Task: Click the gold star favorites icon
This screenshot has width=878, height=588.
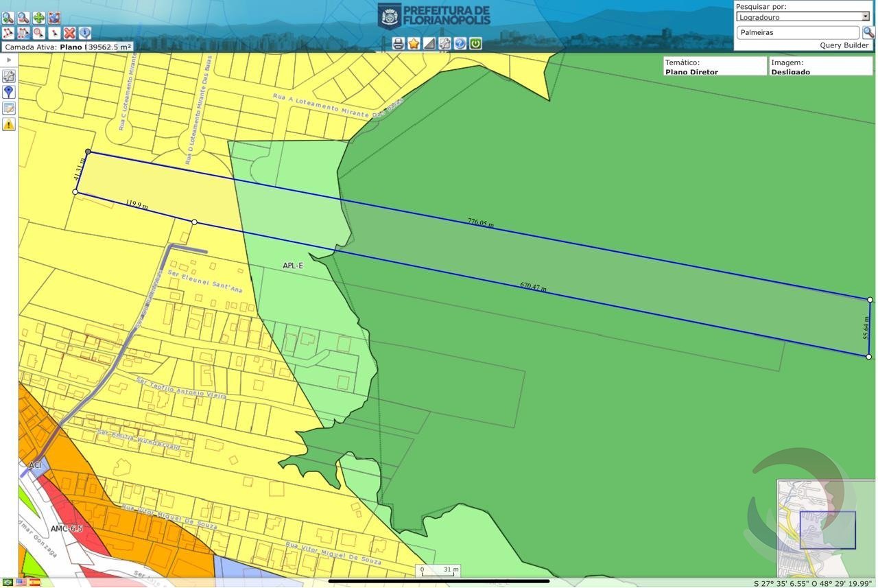Action: 414,43
